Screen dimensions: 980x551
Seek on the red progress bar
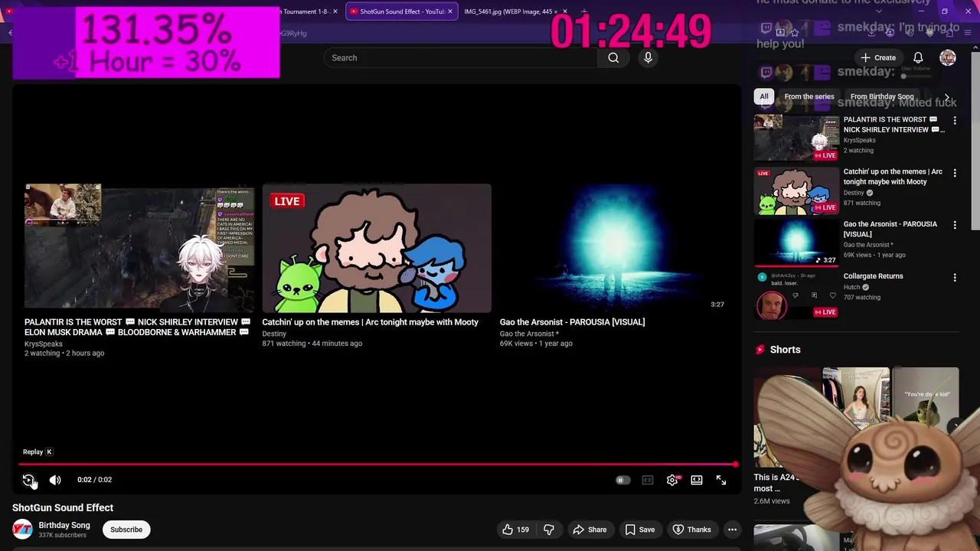pyautogui.click(x=377, y=464)
